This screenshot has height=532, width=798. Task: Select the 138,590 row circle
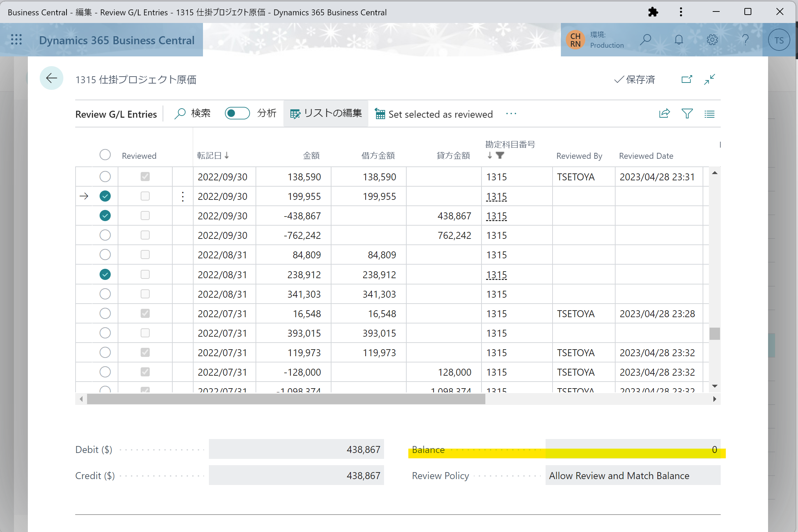(105, 177)
